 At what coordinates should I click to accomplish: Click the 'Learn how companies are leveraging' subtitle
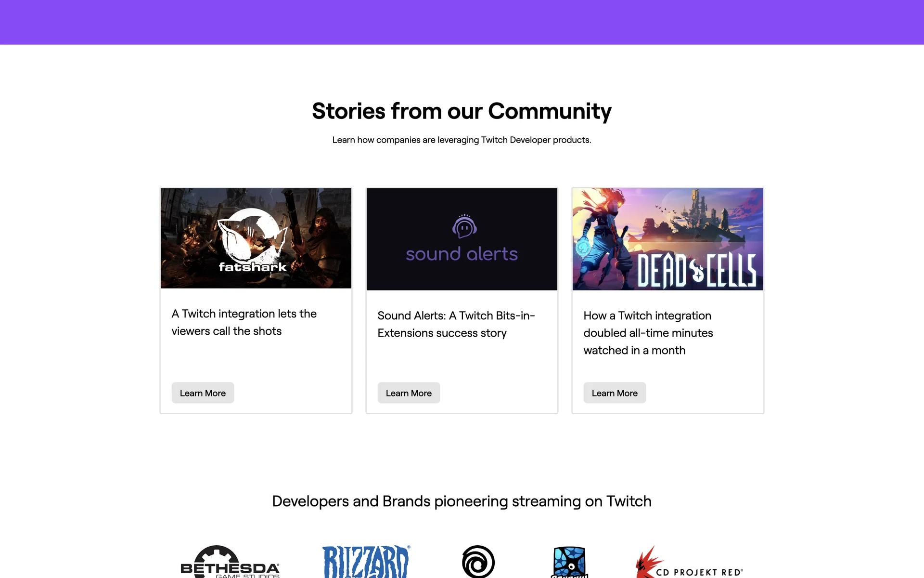coord(462,140)
